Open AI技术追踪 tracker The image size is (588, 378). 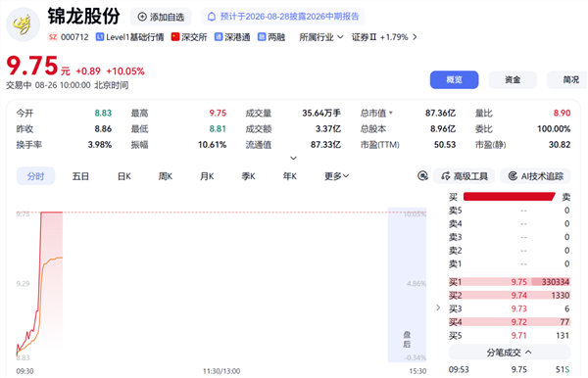(535, 176)
